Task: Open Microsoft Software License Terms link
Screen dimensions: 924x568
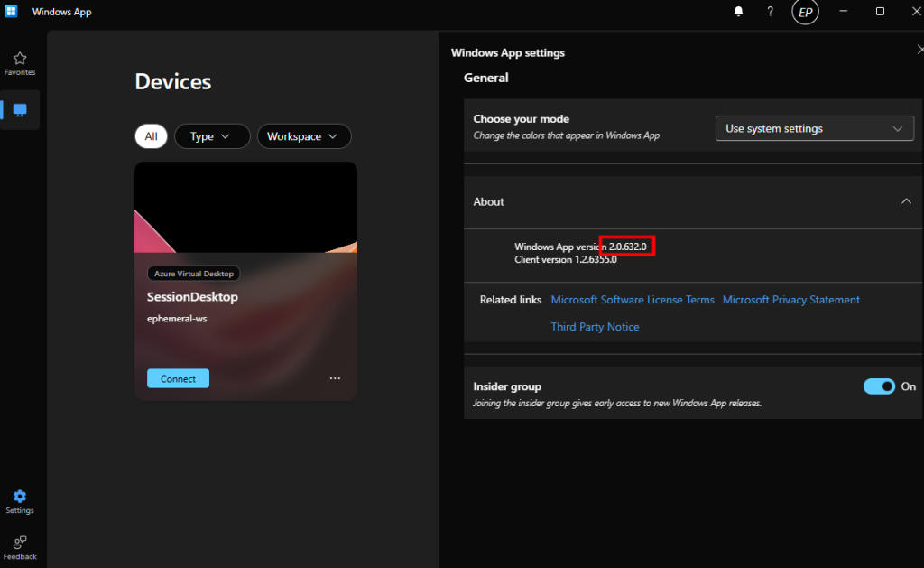Action: point(633,300)
